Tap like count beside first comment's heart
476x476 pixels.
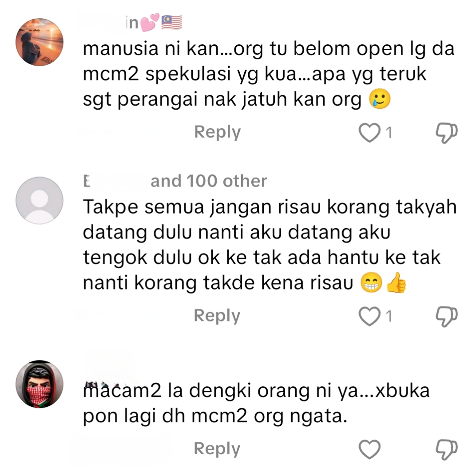389,133
